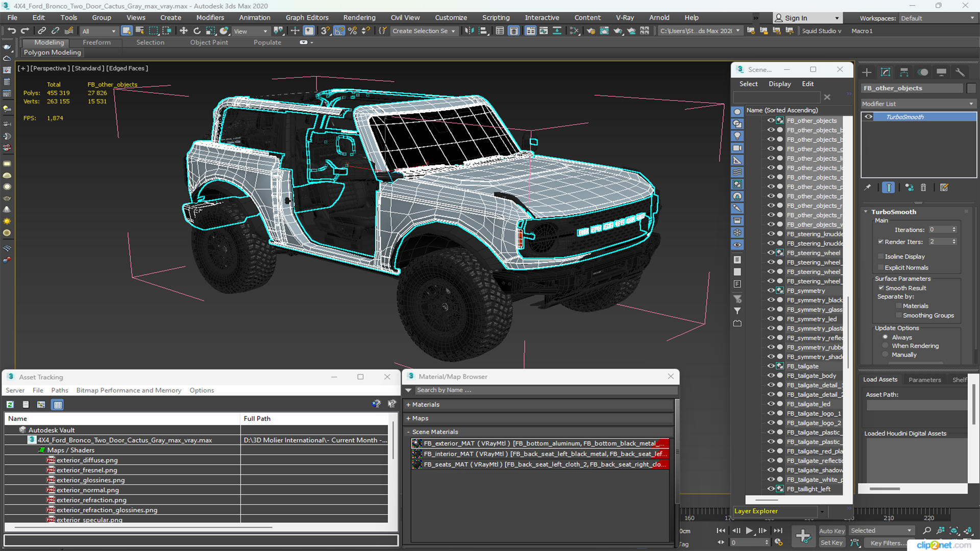Click Zoom Extents Selected icon
This screenshot has height=551, width=980.
[953, 531]
